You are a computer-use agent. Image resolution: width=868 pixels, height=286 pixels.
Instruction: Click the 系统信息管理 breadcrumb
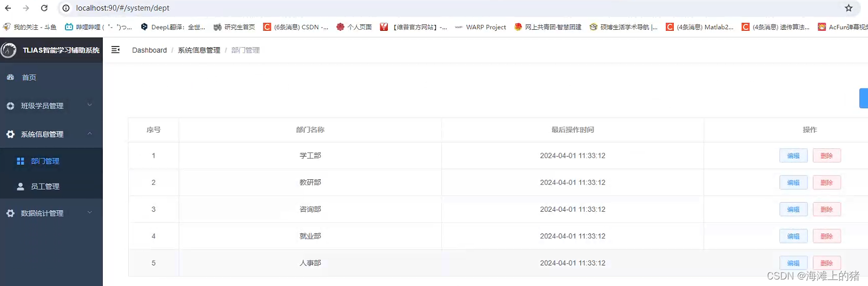pyautogui.click(x=199, y=50)
